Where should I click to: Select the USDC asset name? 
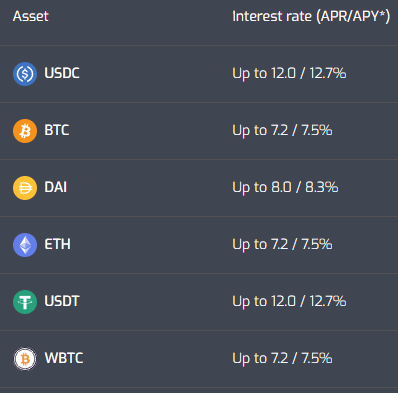pos(62,73)
